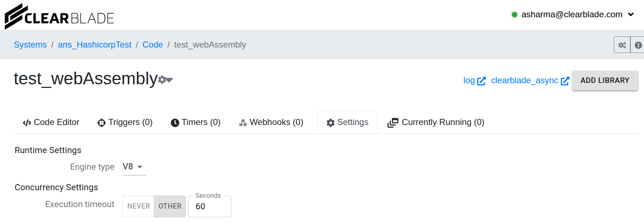Open the gears settings icon in breadcrumb bar
The image size is (644, 223).
click(622, 45)
